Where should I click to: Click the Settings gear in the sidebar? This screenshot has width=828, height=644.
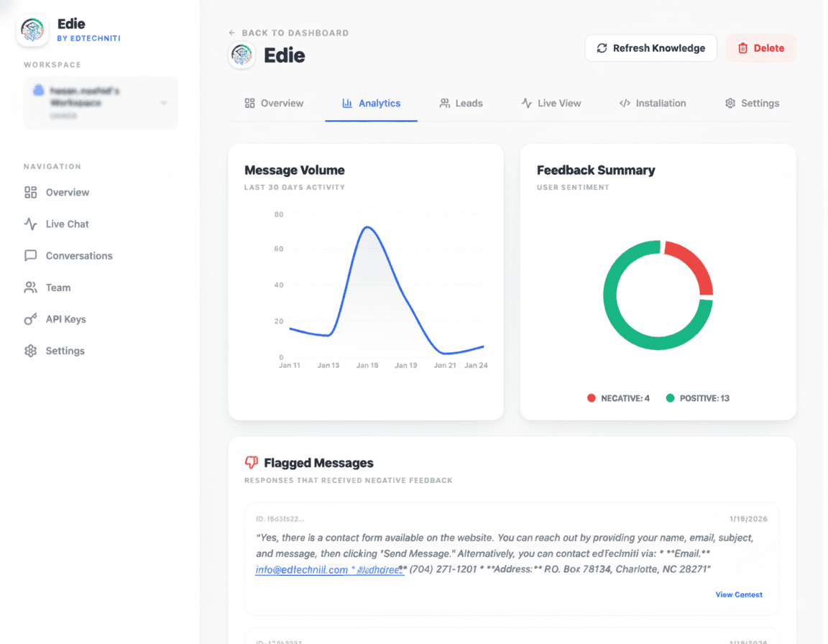tap(29, 350)
